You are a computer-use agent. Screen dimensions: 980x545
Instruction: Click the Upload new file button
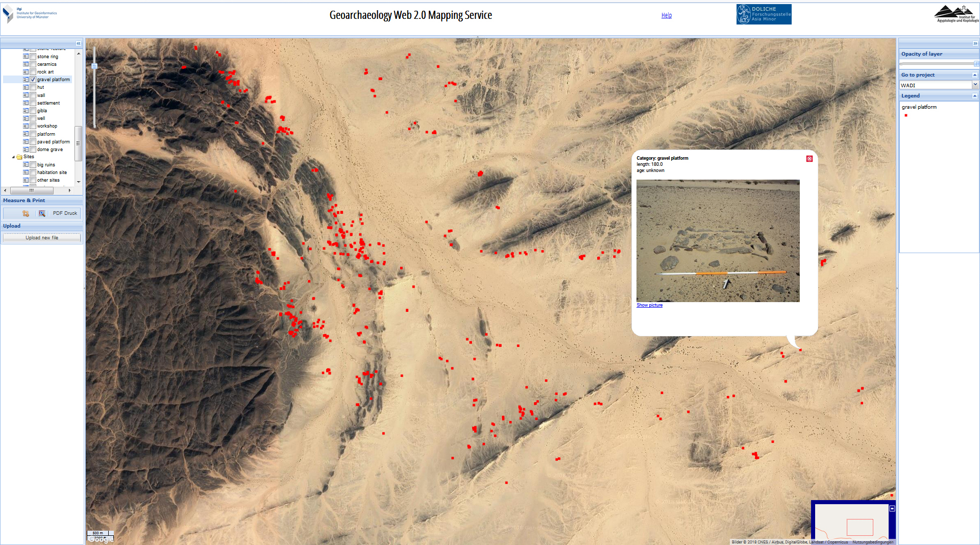pos(42,238)
